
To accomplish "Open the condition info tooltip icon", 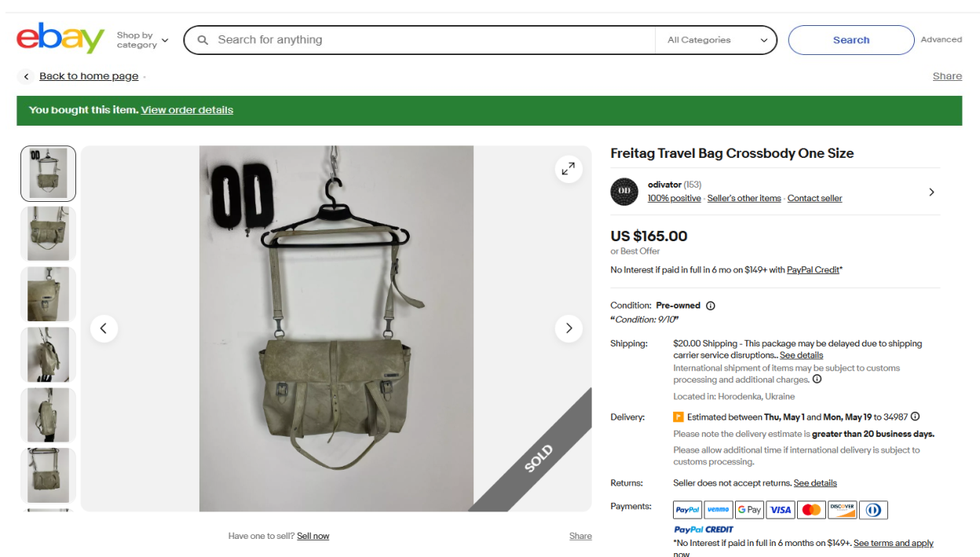I will [711, 306].
